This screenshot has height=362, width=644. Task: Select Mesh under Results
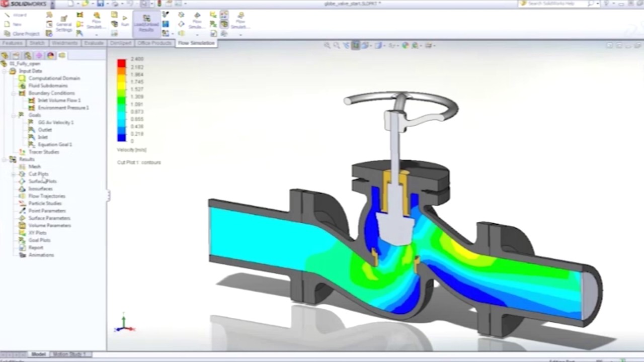coord(34,167)
